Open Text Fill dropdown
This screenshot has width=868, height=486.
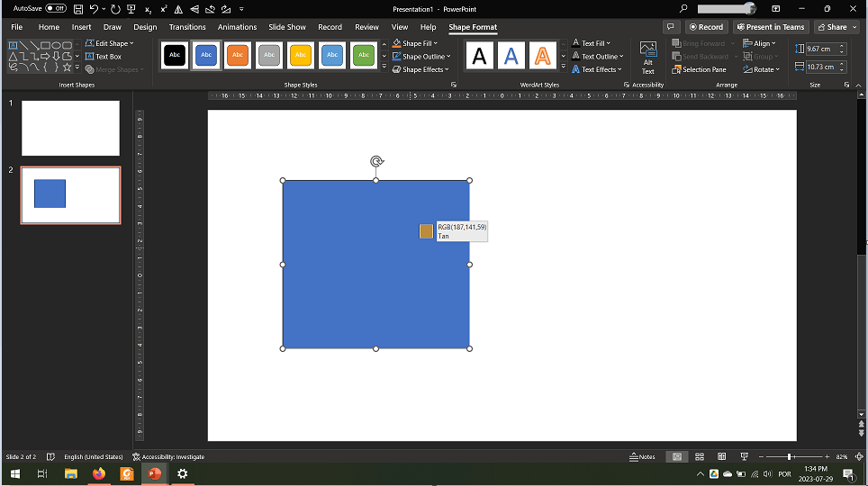pos(592,43)
